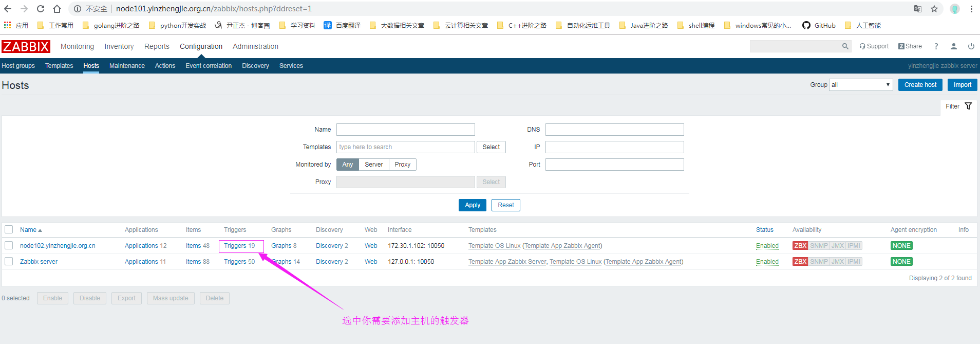This screenshot has width=980, height=344.
Task: Open the Group dropdown
Action: 861,85
